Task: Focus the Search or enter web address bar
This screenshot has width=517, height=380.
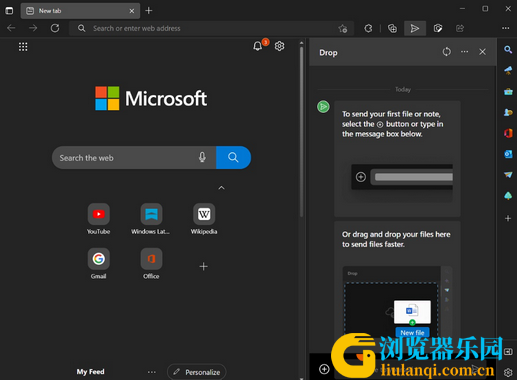Action: (210, 28)
